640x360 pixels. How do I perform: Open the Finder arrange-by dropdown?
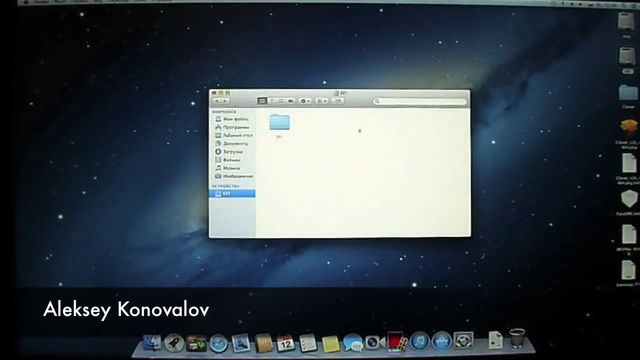click(x=322, y=101)
